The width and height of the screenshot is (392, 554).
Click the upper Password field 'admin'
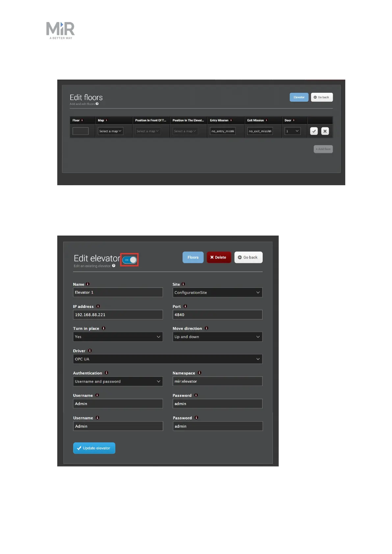point(218,404)
